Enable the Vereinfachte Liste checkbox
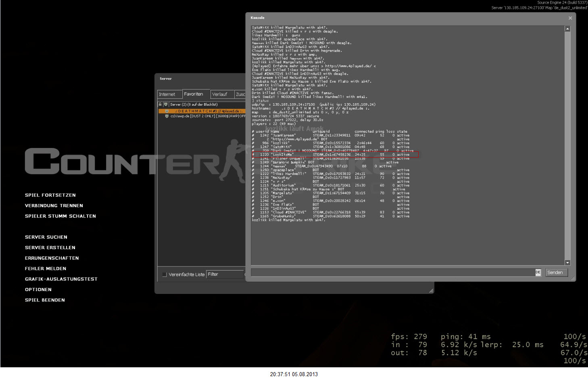This screenshot has height=381, width=588. (164, 275)
